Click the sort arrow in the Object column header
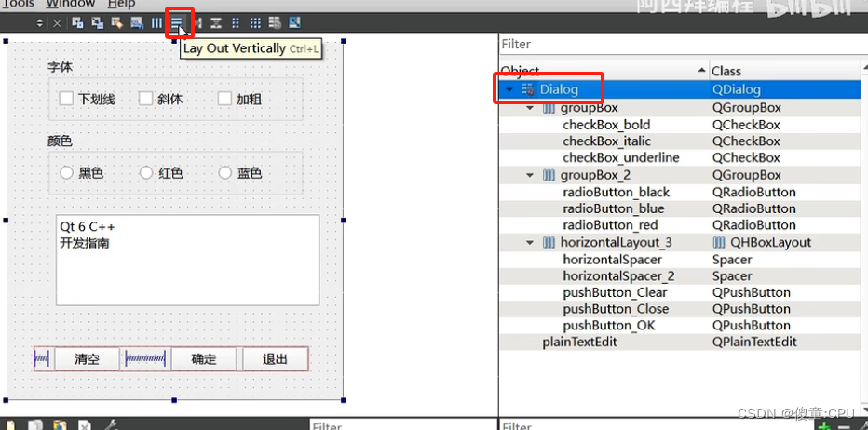868x430 pixels. [x=702, y=71]
